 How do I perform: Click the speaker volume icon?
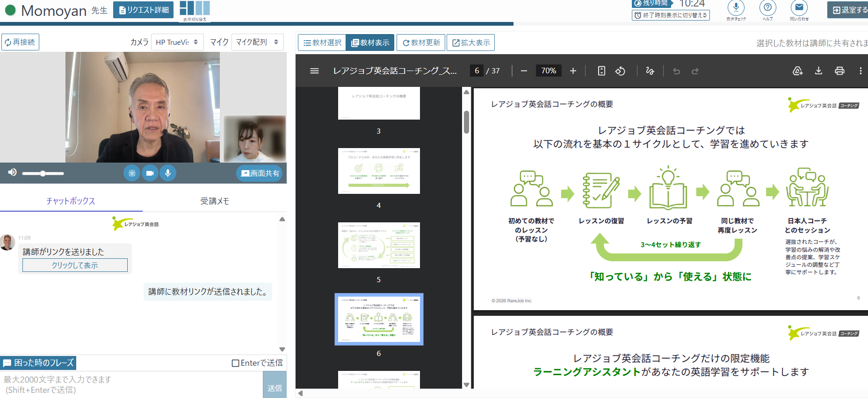coord(12,172)
